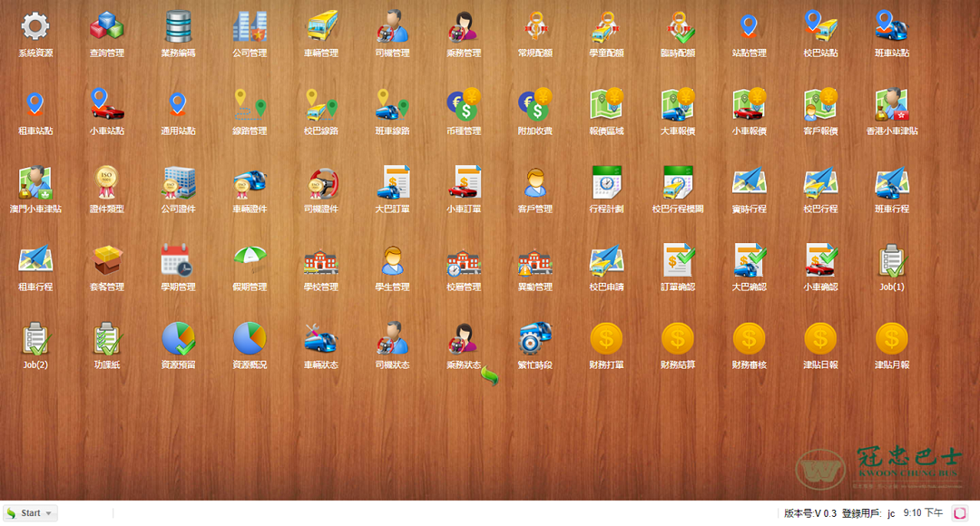The image size is (980, 526).
Task: Open the 客戶管理 customer icon
Action: (534, 183)
